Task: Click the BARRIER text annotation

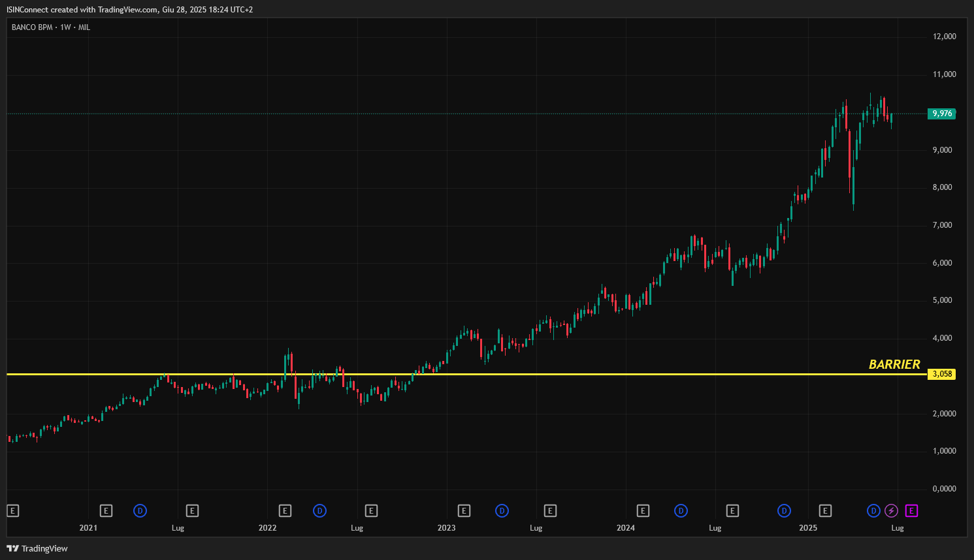Action: (x=894, y=364)
